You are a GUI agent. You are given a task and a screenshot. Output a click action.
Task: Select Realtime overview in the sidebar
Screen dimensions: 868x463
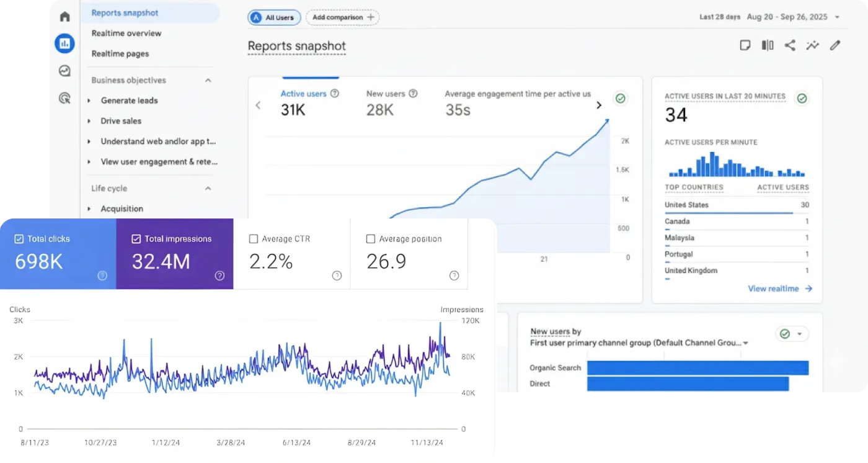click(126, 34)
